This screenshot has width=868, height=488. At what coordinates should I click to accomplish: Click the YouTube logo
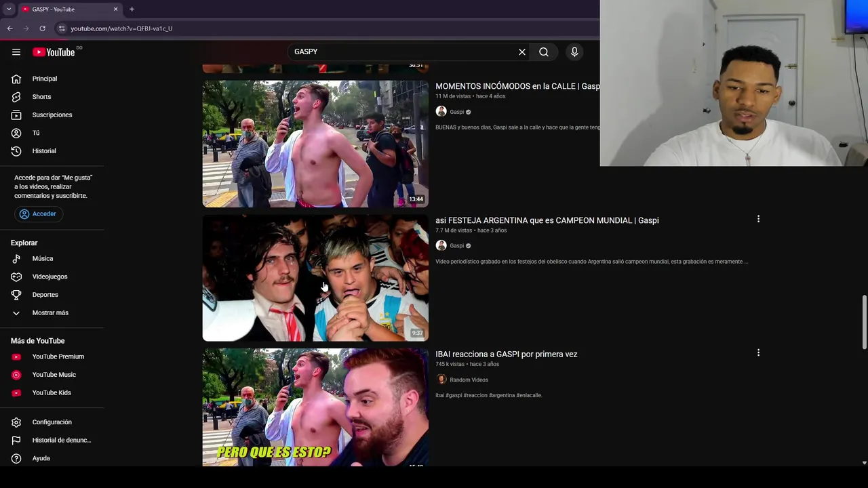tap(54, 52)
